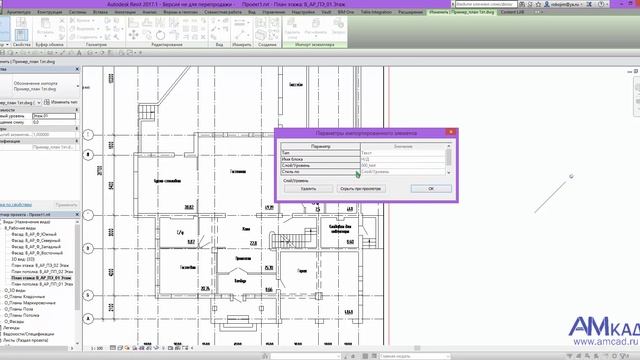Select Фасад: В_АР_Ф_Северный in project browser
The height and width of the screenshot is (360, 640).
36,240
